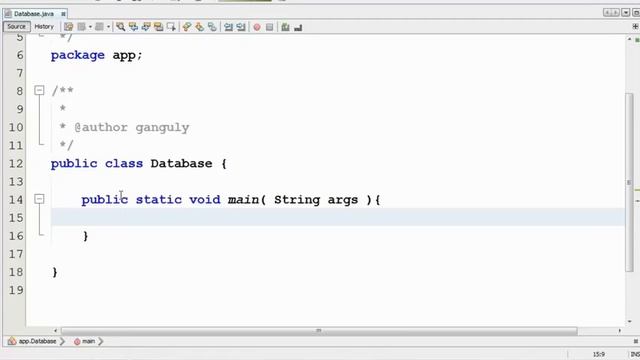Screen dimensions: 640x360
Task: Click the green error stripe status square
Action: pos(637,40)
